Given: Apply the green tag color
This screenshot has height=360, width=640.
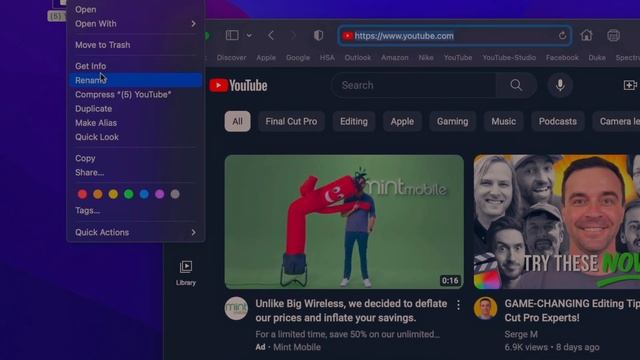Looking at the screenshot, I should 129,194.
